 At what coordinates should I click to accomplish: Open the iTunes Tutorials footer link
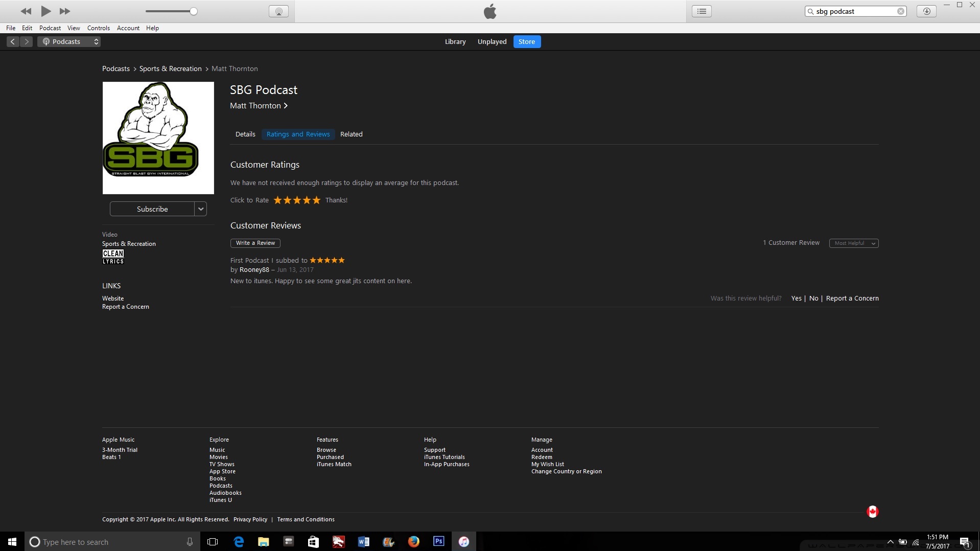(x=445, y=457)
